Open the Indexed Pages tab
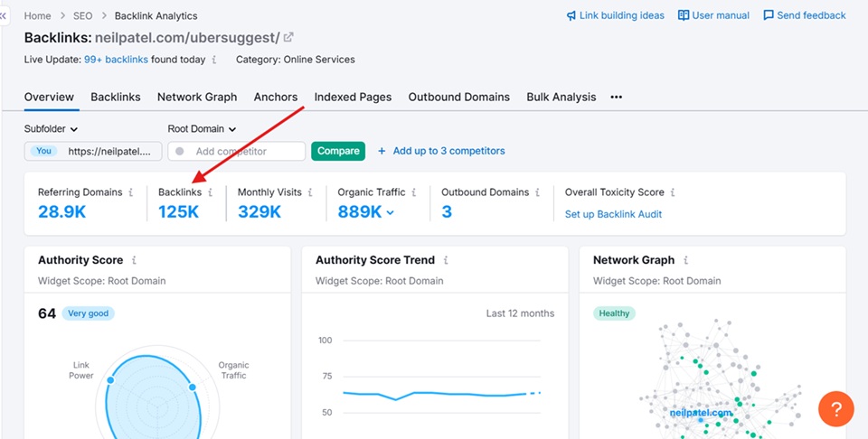The image size is (868, 439). 354,98
